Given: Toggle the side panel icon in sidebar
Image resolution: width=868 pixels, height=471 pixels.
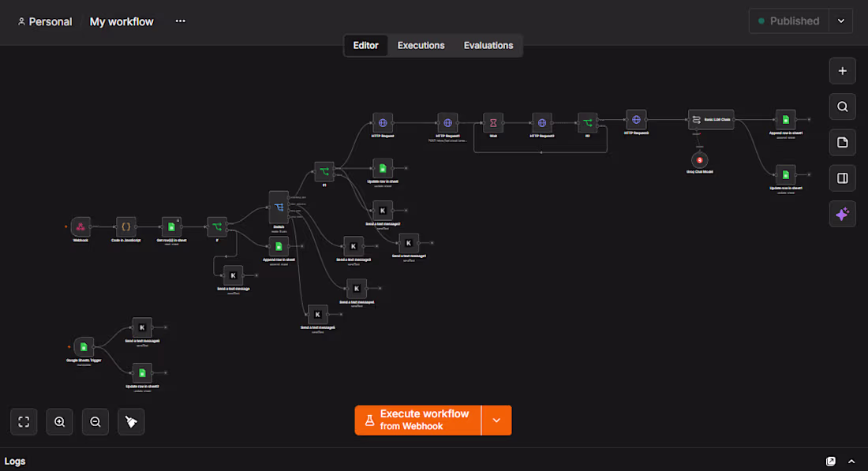Looking at the screenshot, I should (x=843, y=178).
